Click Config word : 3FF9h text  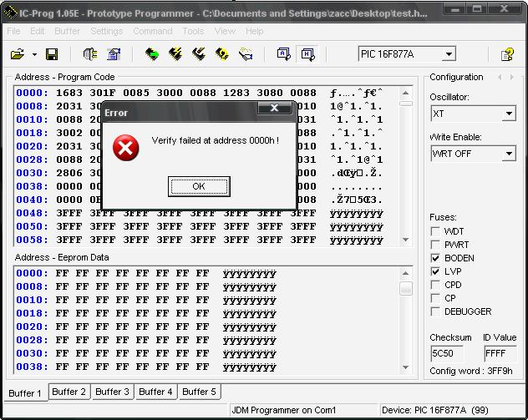(x=470, y=372)
